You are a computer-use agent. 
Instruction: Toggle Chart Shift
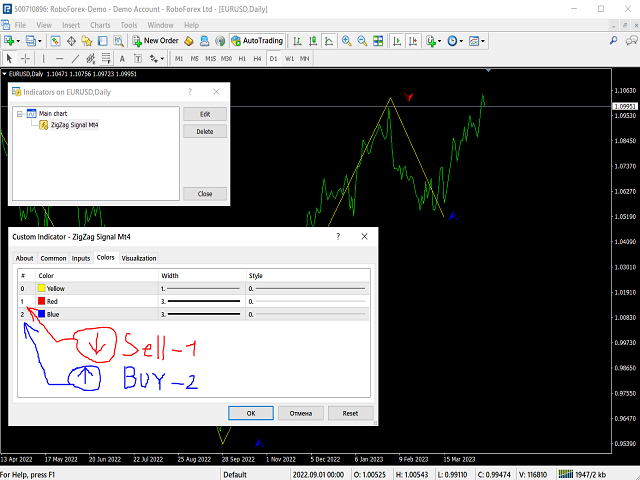tap(413, 41)
